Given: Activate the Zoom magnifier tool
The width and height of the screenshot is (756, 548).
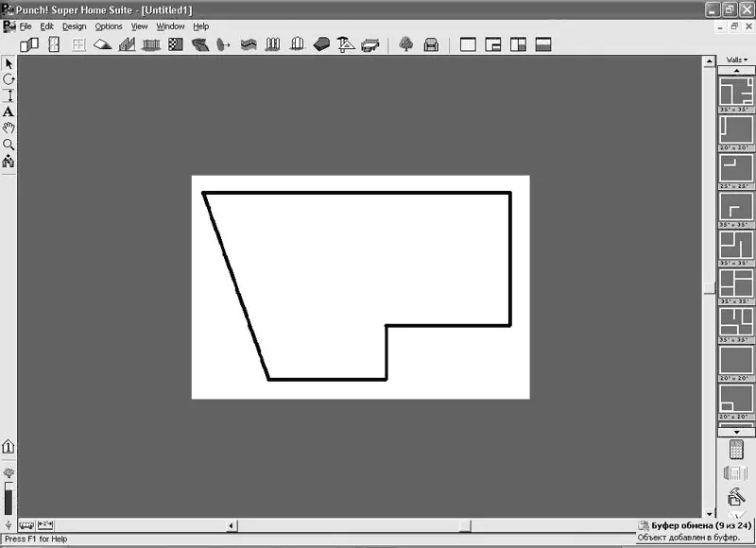Looking at the screenshot, I should click(x=9, y=145).
